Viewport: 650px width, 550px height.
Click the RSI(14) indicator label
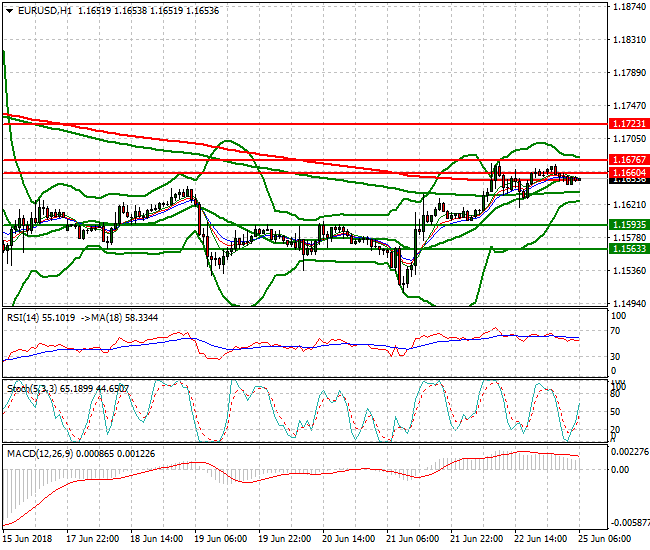(23, 317)
